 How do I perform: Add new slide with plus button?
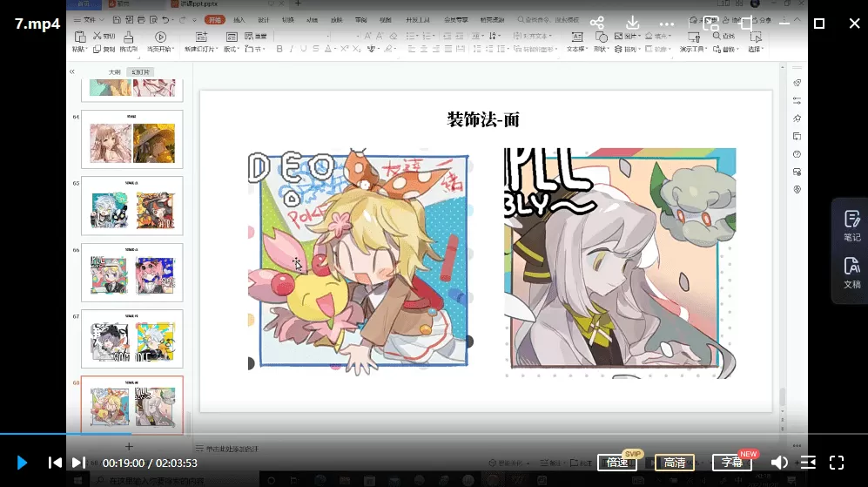(x=129, y=446)
